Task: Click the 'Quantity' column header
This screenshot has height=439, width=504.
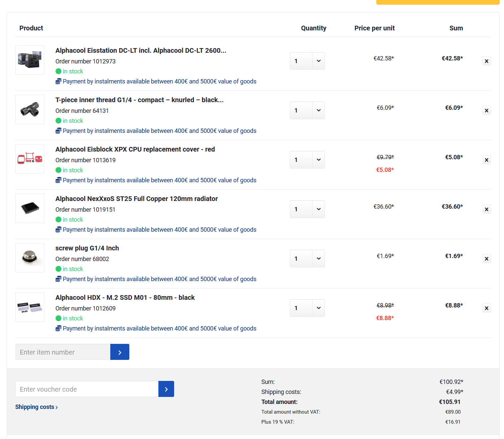Action: pos(313,28)
